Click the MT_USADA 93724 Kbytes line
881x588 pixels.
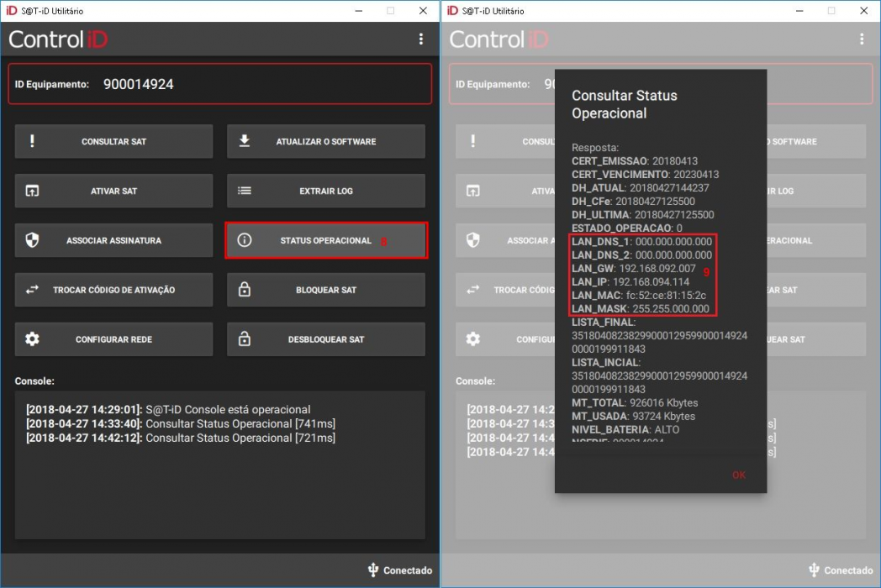point(633,416)
